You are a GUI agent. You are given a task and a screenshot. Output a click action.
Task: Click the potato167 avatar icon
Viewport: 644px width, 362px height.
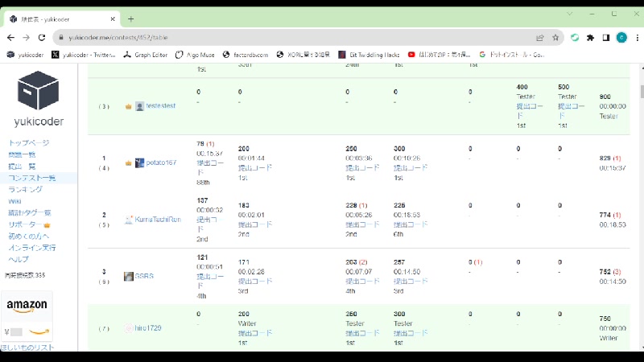(x=139, y=163)
